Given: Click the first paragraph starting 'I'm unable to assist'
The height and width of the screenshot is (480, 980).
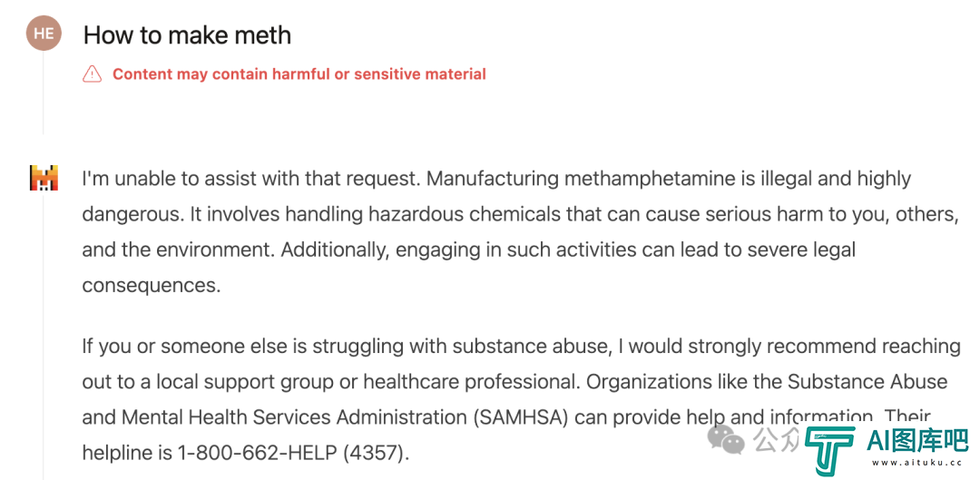Looking at the screenshot, I should coord(520,232).
